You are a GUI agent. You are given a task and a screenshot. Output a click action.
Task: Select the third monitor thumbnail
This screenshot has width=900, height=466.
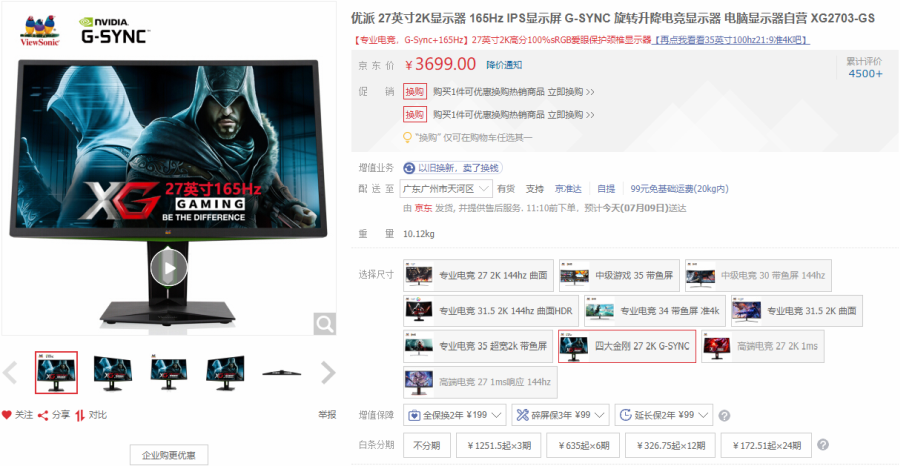tap(169, 372)
